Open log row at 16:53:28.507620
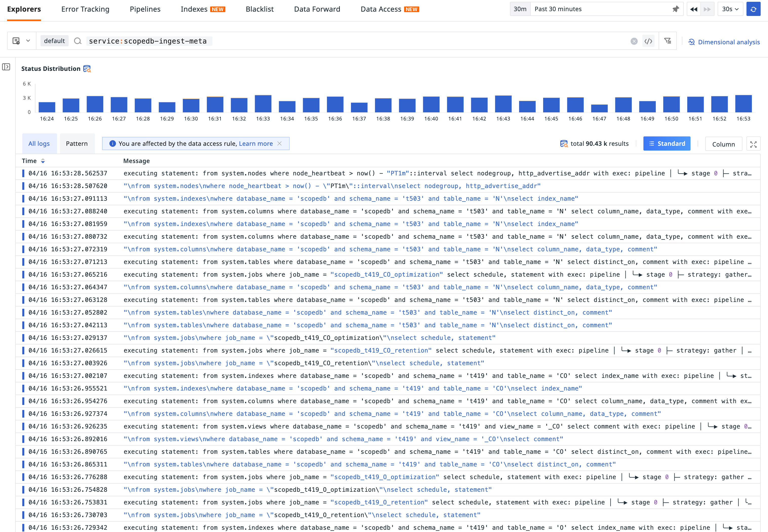Viewport: 768px width, 532px height. pos(388,186)
